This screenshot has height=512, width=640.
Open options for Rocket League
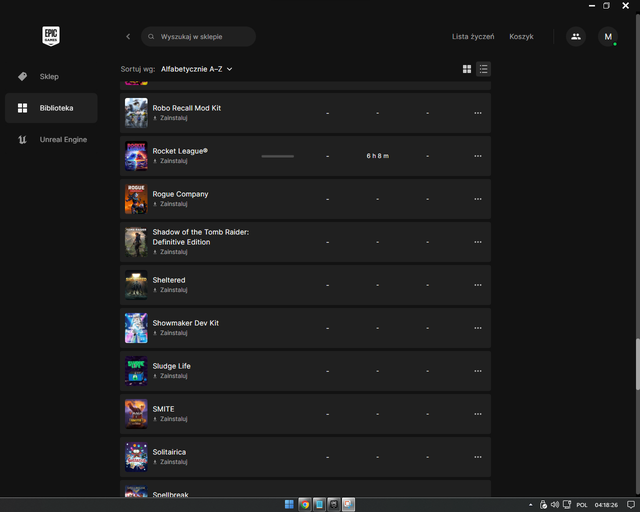point(478,156)
